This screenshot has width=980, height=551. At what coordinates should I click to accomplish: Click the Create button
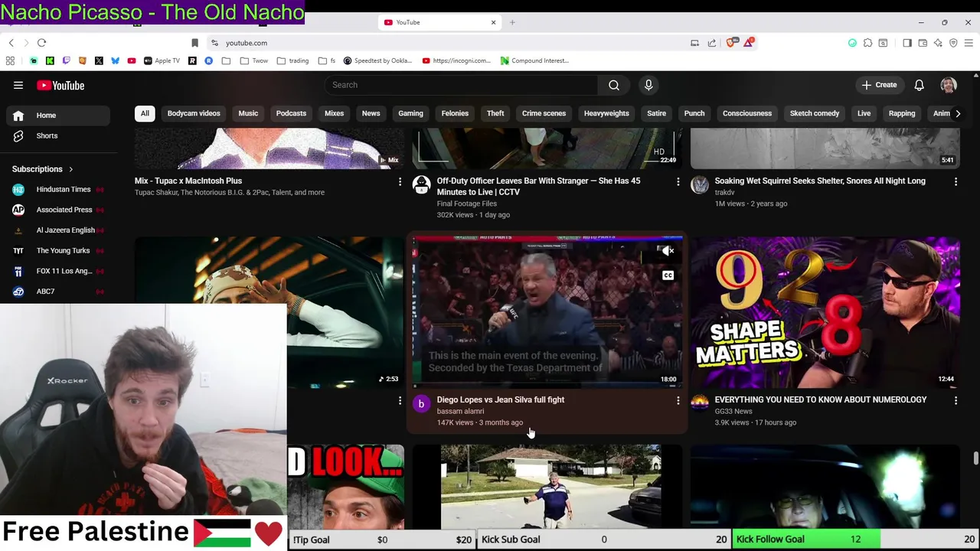point(879,85)
